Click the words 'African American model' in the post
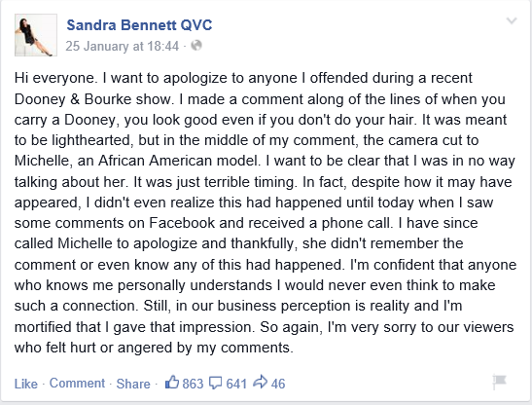This screenshot has width=532, height=405. 178,161
